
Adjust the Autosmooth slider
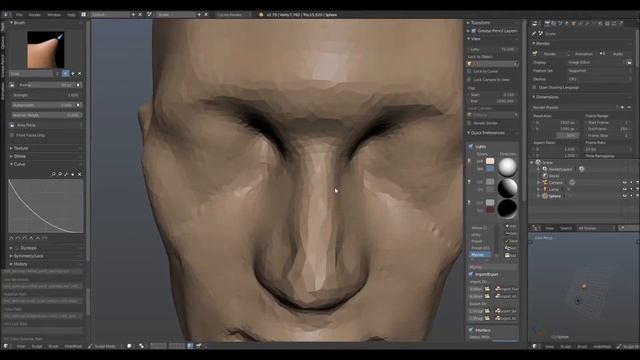[x=43, y=105]
